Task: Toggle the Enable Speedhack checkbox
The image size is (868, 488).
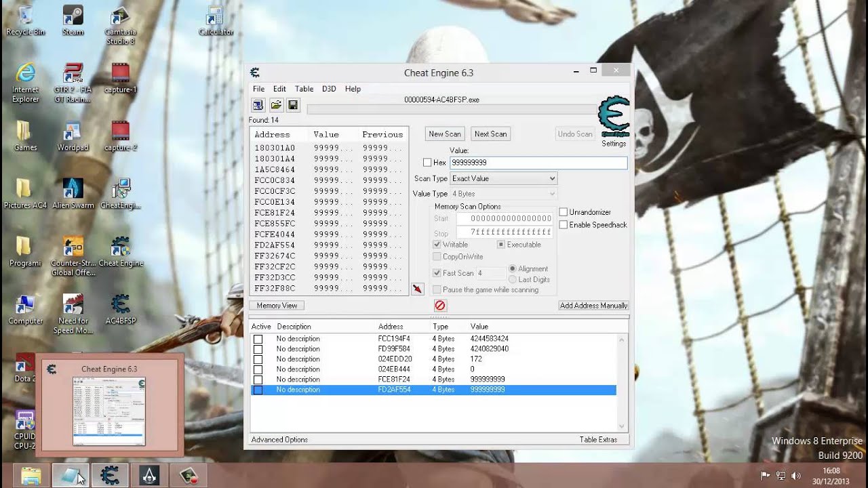Action: pos(563,224)
